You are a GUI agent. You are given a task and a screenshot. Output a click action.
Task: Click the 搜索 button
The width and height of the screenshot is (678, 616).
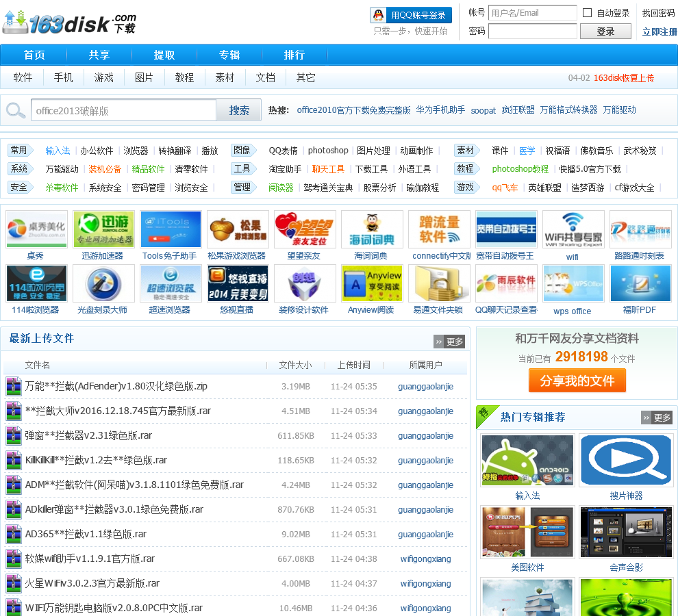239,110
